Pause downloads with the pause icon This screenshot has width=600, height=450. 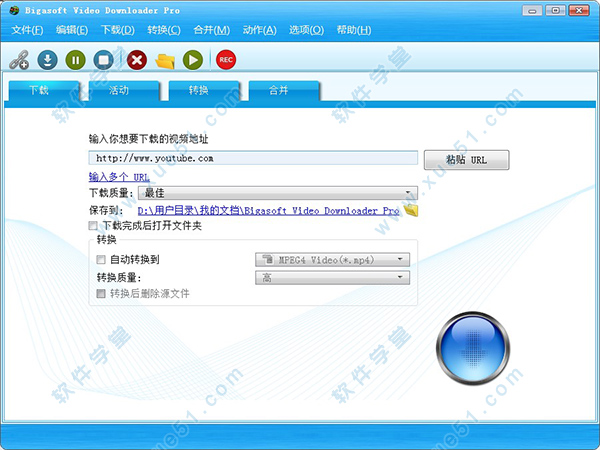point(75,61)
